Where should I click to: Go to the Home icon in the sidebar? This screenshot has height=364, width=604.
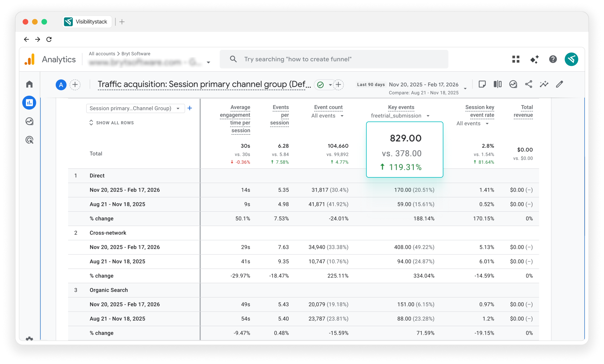click(x=29, y=84)
